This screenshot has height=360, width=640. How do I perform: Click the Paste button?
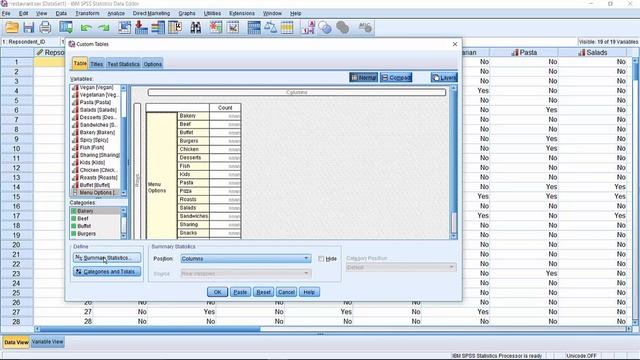[x=240, y=292]
